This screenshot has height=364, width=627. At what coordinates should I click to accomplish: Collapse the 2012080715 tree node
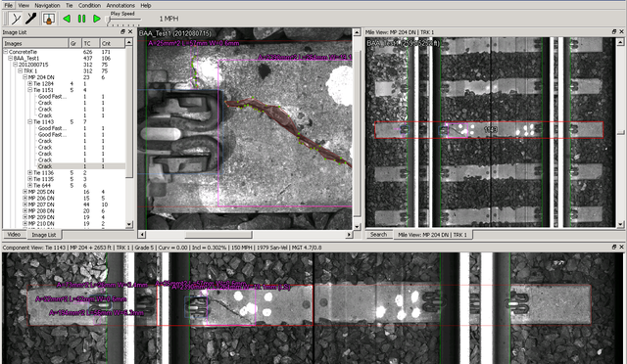click(16, 65)
